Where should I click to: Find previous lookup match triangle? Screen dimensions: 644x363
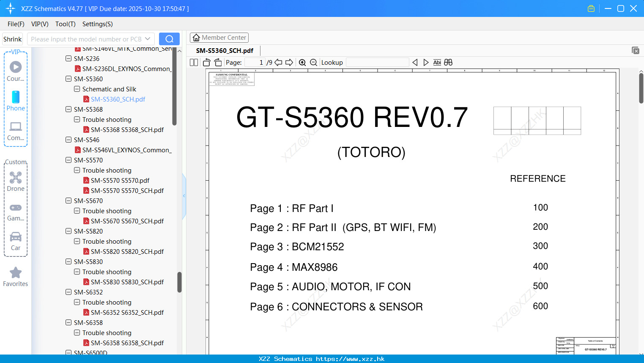click(x=415, y=62)
